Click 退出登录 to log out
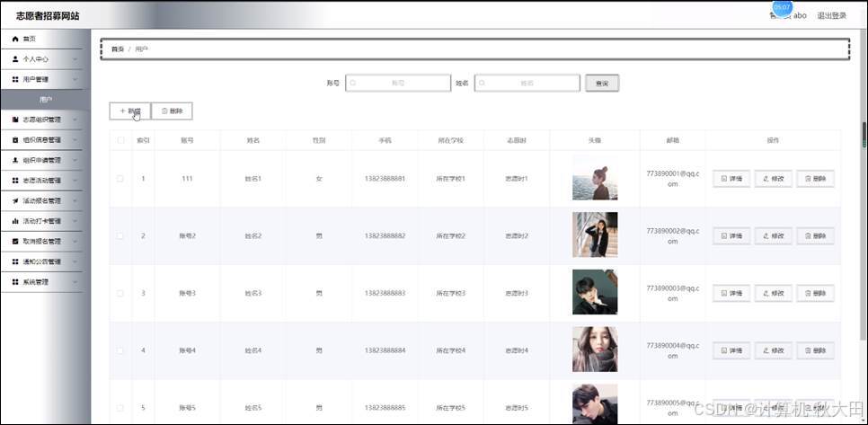Screen dimensions: 868x425 831,15
